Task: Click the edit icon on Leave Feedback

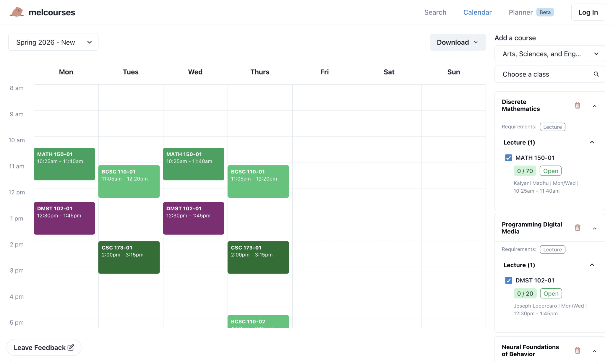Action: [x=71, y=347]
